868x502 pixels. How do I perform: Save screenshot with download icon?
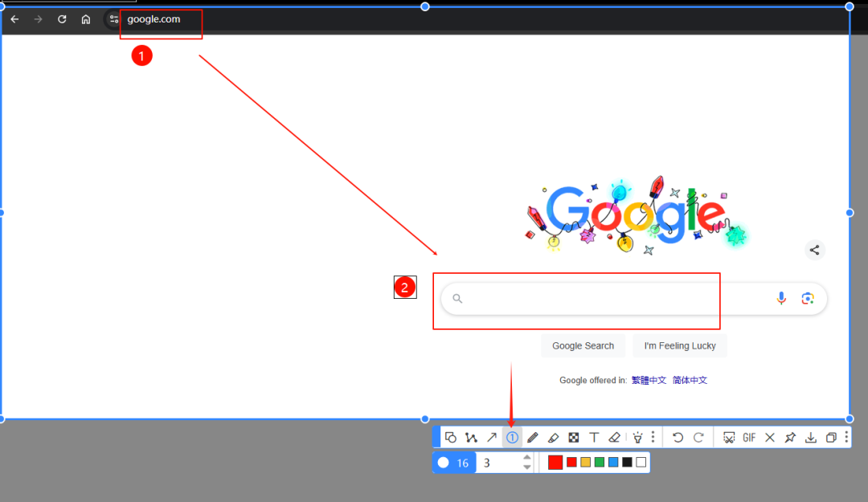coord(811,438)
